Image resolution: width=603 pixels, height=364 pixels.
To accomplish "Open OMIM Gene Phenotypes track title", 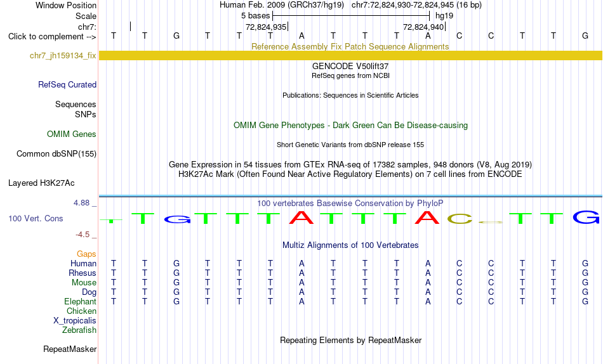I will click(350, 126).
